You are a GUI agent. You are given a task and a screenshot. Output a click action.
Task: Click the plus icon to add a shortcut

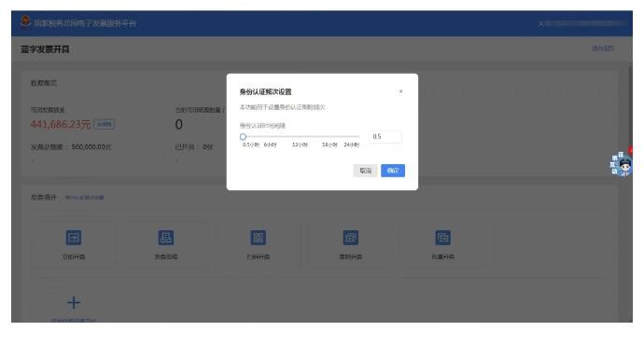tap(74, 303)
